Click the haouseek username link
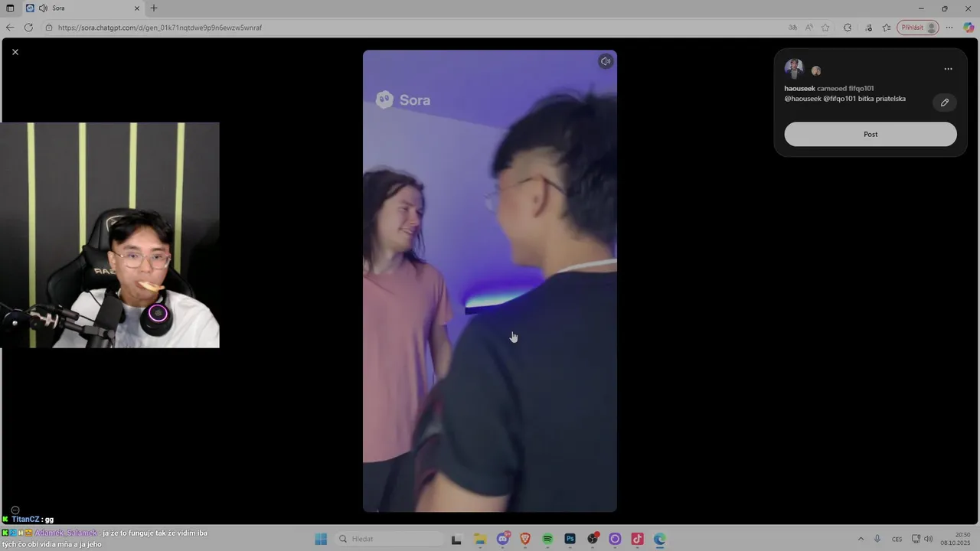Screen dimensions: 980x551 (799, 89)
